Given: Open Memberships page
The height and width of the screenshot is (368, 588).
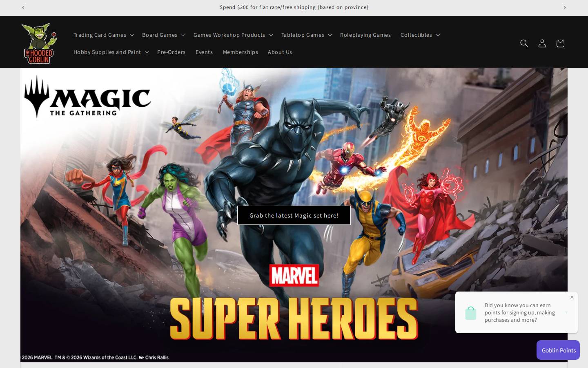Looking at the screenshot, I should 241,52.
